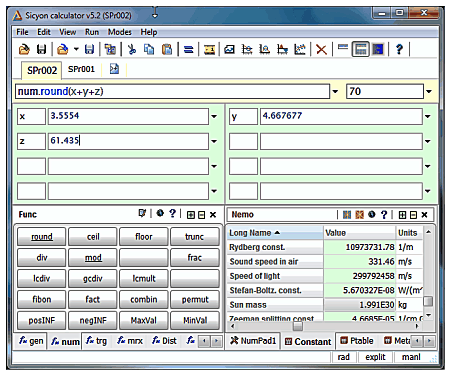Viewport: 450px width, 375px height.
Task: Click the round function button
Action: [x=42, y=237]
